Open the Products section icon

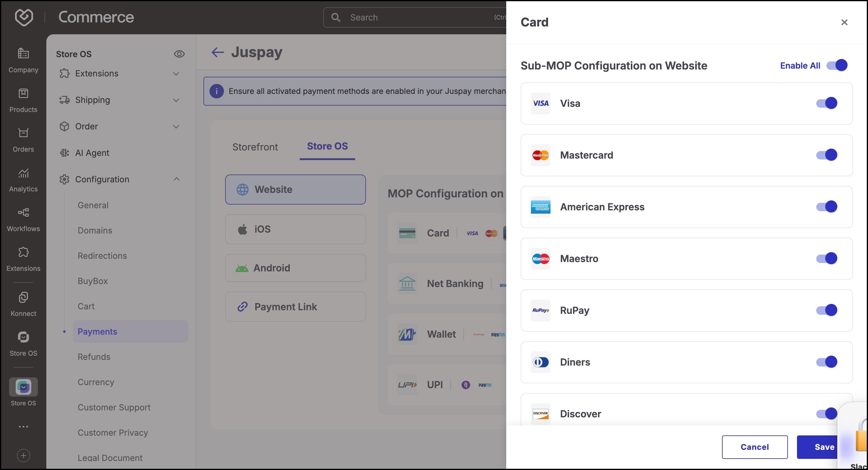23,93
